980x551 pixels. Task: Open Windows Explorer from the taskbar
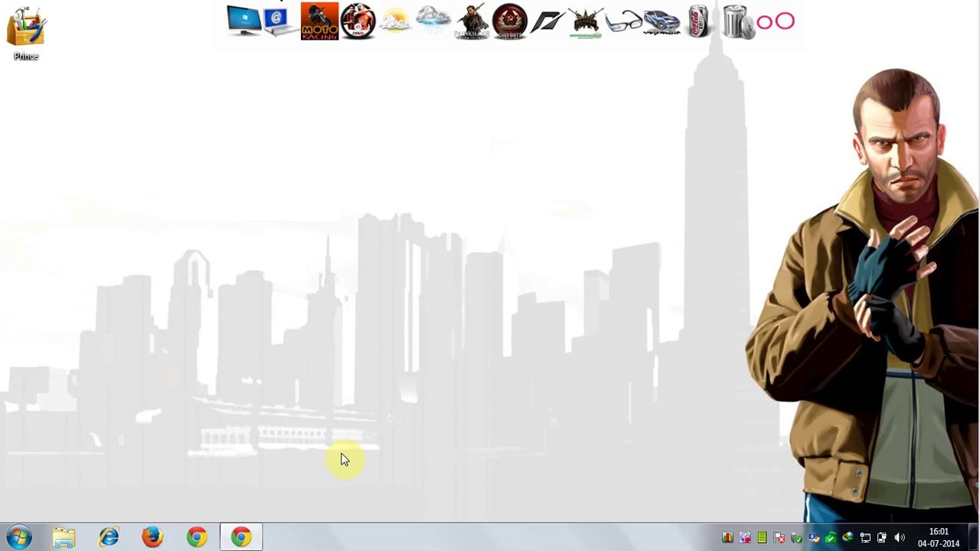click(64, 537)
